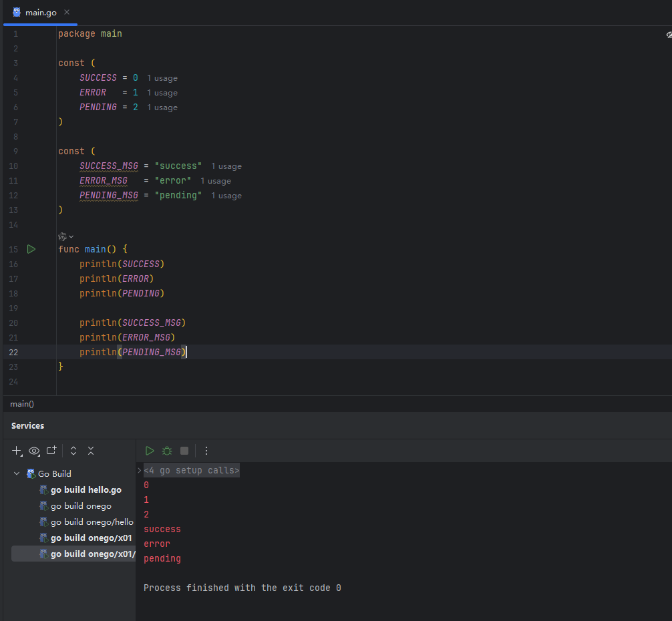Collapse all services in tree
This screenshot has height=621, width=672.
coord(91,451)
